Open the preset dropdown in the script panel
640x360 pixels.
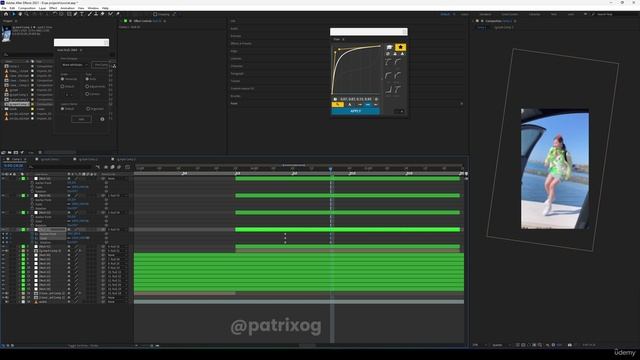pyautogui.click(x=74, y=65)
